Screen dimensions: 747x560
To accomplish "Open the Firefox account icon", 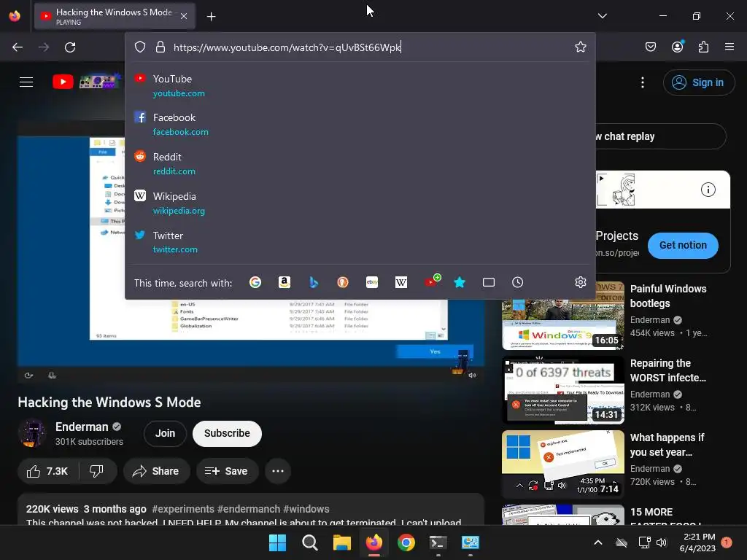I will pos(678,47).
